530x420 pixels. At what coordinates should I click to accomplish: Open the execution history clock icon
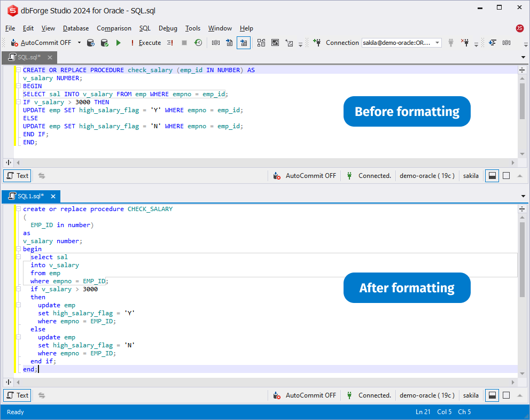198,43
